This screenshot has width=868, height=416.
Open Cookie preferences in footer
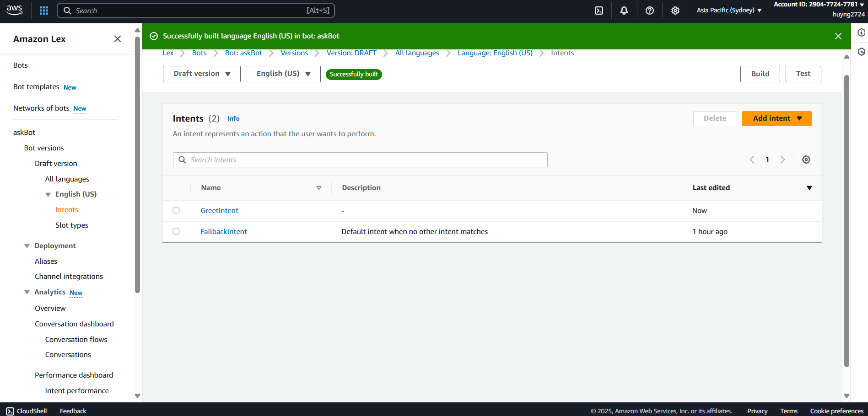coord(837,411)
